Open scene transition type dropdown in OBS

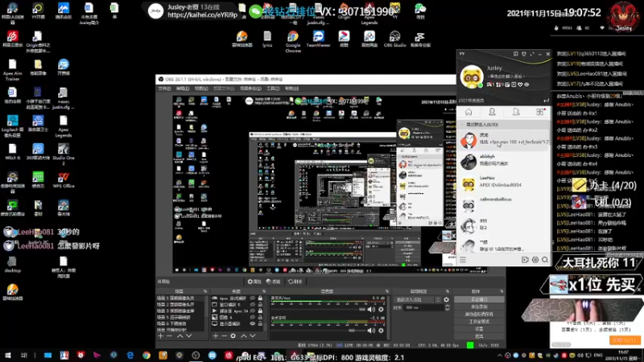pos(418,299)
